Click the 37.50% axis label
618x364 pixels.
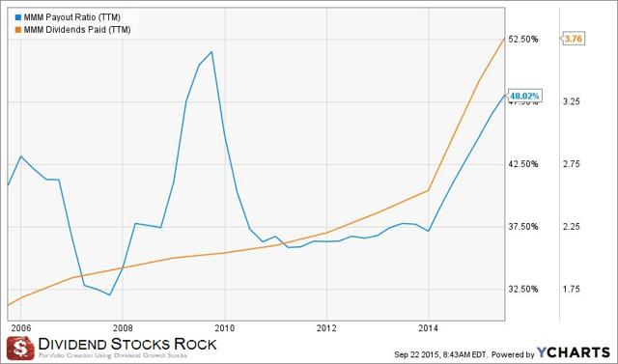click(523, 227)
